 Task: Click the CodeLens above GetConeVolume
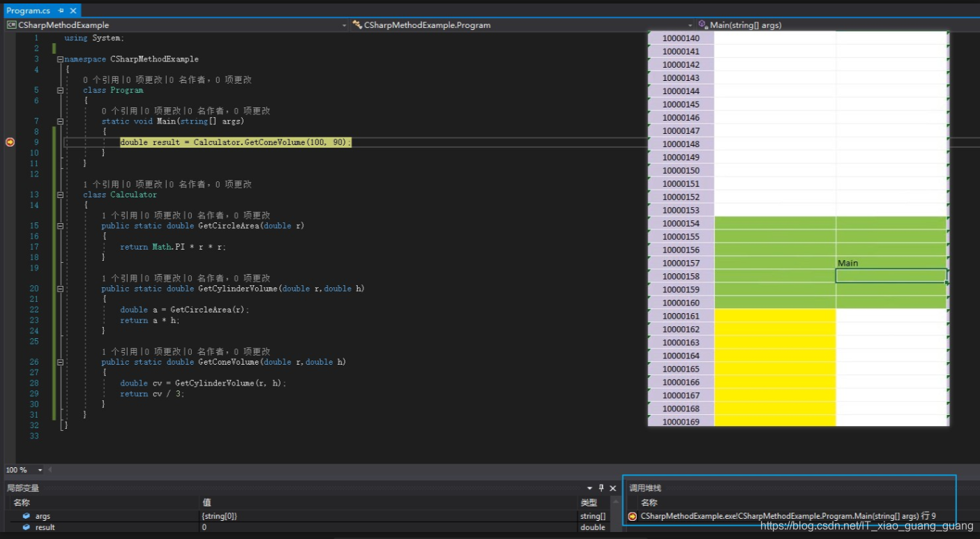tap(186, 352)
